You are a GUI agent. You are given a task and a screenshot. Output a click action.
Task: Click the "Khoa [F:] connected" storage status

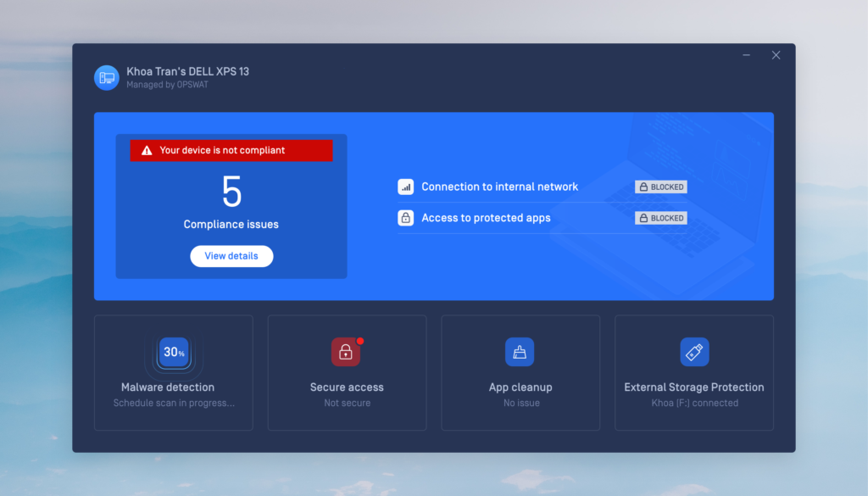pos(694,404)
